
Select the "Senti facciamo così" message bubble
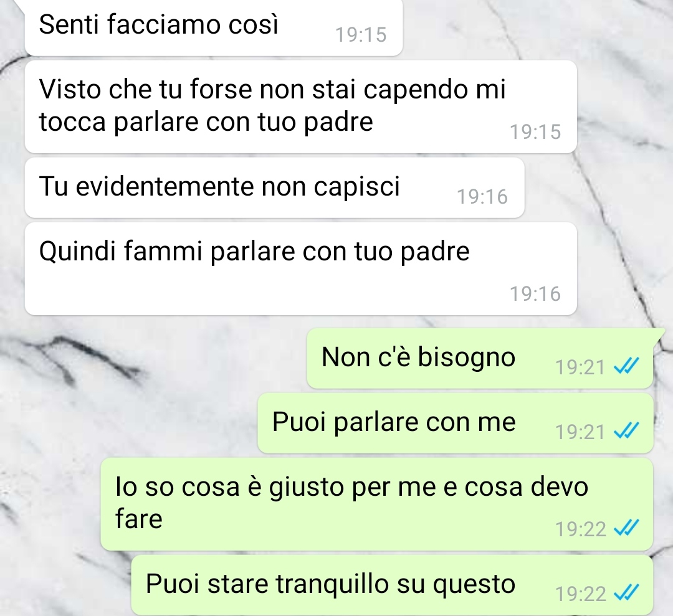pos(214,27)
